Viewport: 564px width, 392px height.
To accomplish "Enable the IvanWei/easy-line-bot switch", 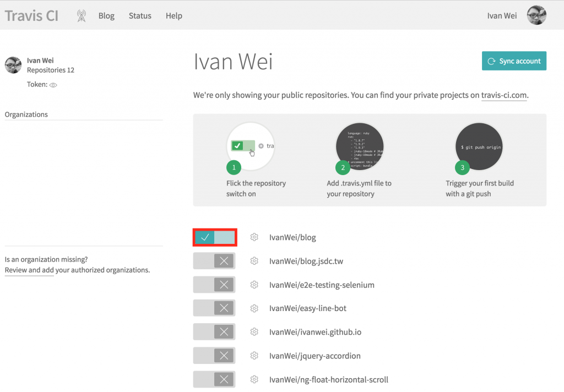I will coord(214,308).
